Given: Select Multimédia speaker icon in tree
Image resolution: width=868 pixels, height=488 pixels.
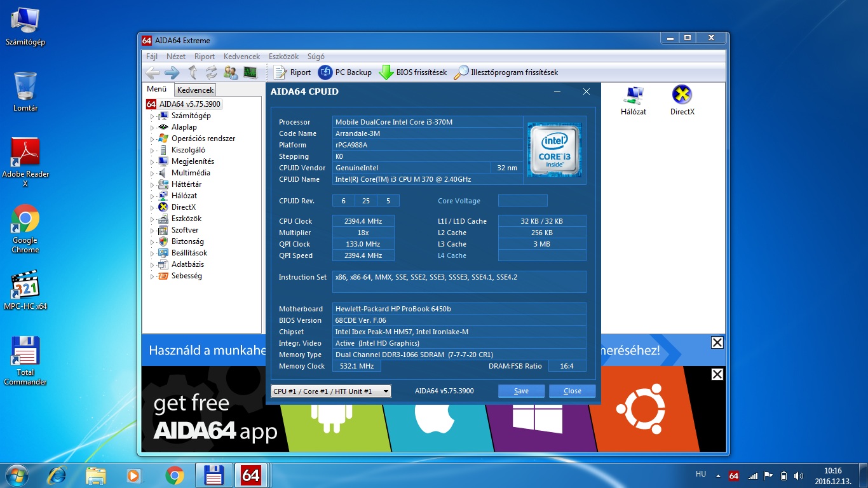Looking at the screenshot, I should tap(163, 173).
